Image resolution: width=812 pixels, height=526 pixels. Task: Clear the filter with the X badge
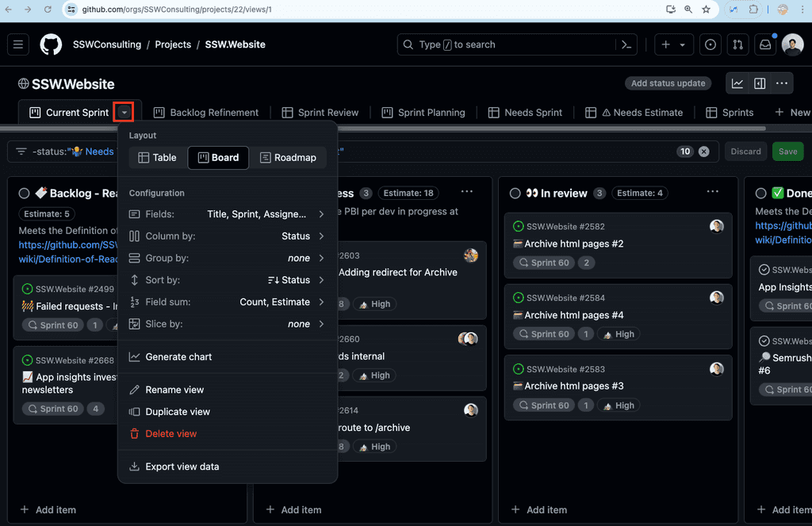point(704,151)
